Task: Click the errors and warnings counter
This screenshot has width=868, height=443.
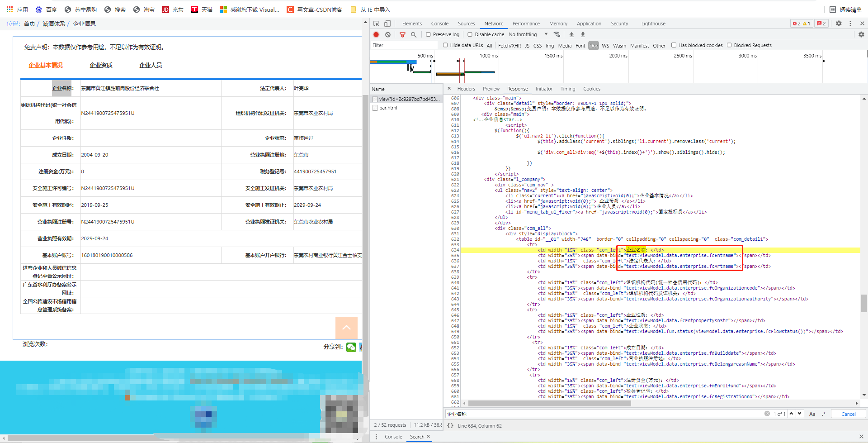Action: tap(802, 24)
